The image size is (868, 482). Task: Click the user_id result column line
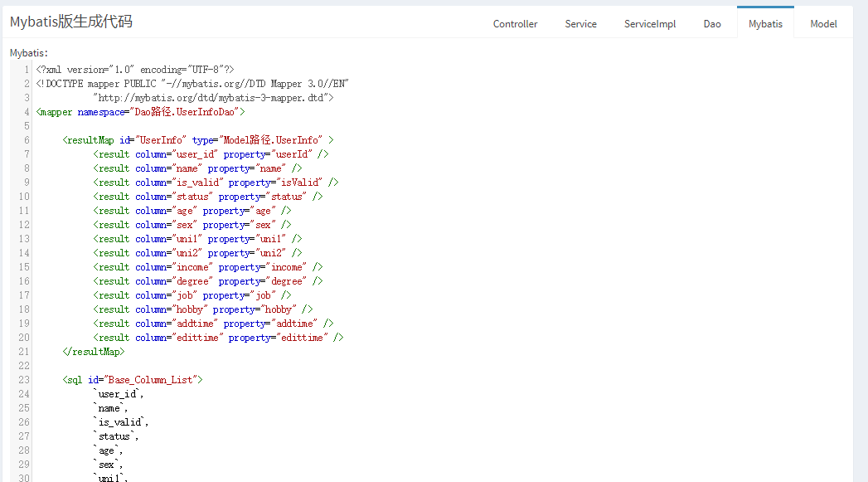211,154
